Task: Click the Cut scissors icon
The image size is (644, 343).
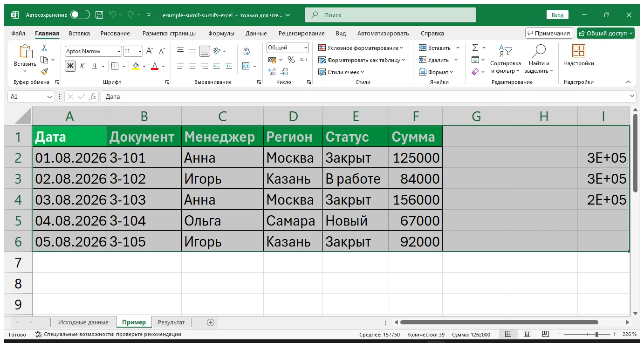Action: click(x=44, y=48)
